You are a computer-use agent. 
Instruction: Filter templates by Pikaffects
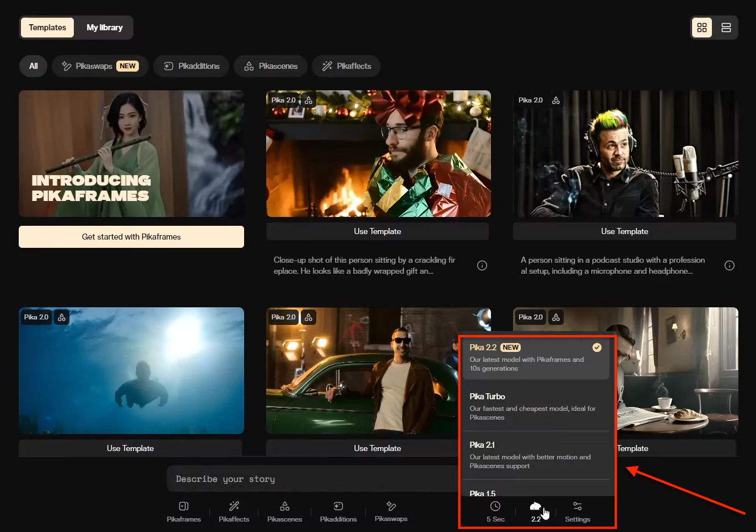click(x=347, y=66)
